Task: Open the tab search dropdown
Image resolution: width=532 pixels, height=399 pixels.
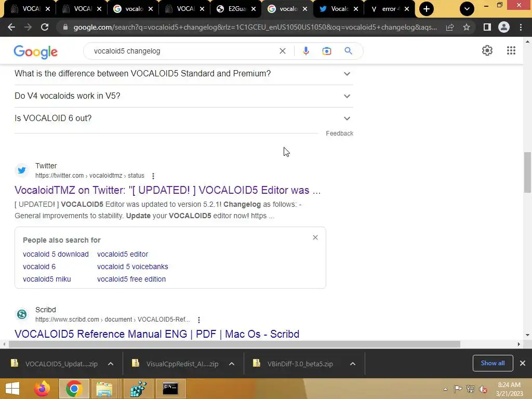Action: coord(467,9)
